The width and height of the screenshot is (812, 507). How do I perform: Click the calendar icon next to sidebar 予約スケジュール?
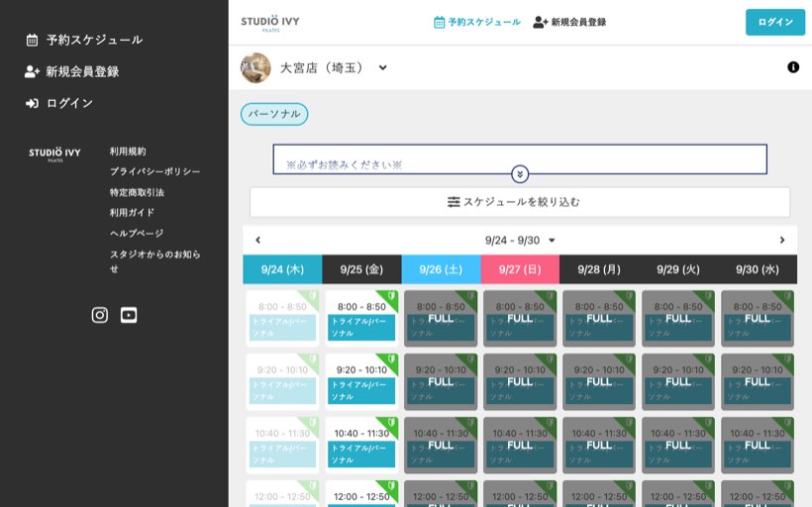point(32,40)
